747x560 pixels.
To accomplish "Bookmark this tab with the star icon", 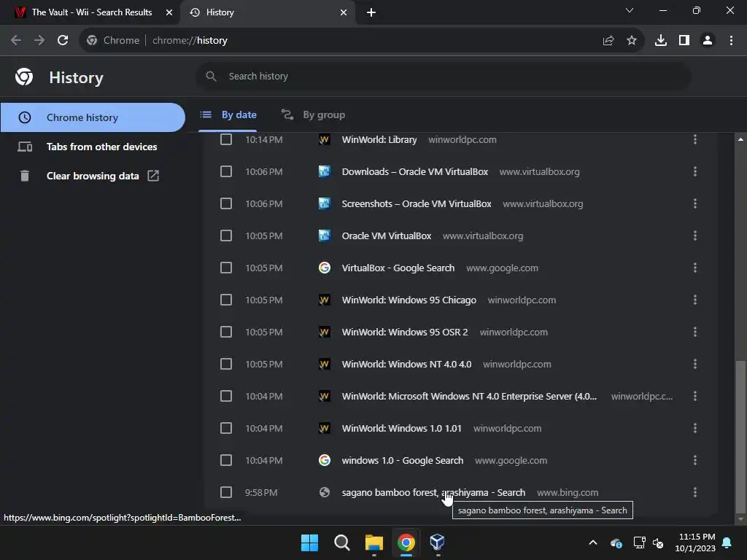I will [632, 41].
